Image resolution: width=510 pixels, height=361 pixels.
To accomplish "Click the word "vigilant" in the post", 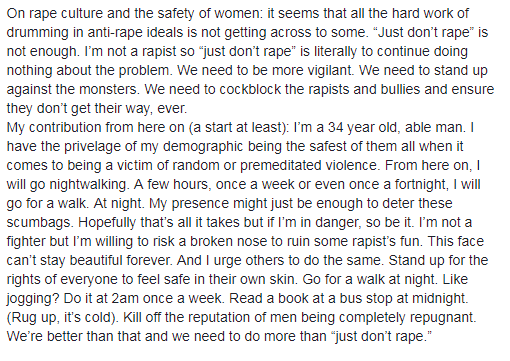I will (x=318, y=70).
